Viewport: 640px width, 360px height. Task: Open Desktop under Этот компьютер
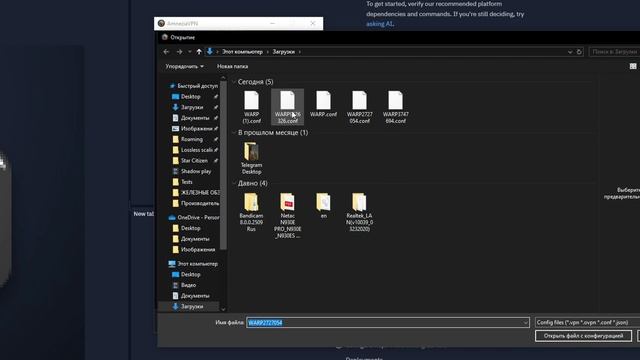[x=191, y=275]
